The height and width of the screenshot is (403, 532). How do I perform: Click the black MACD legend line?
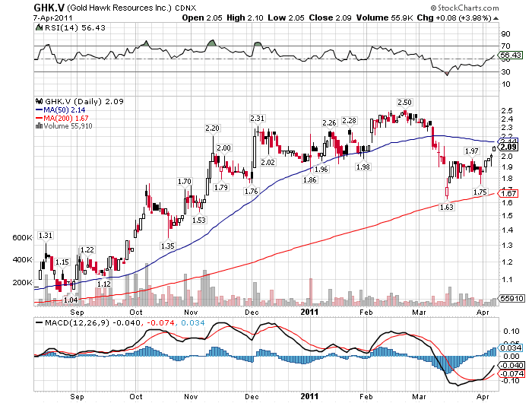[39, 322]
